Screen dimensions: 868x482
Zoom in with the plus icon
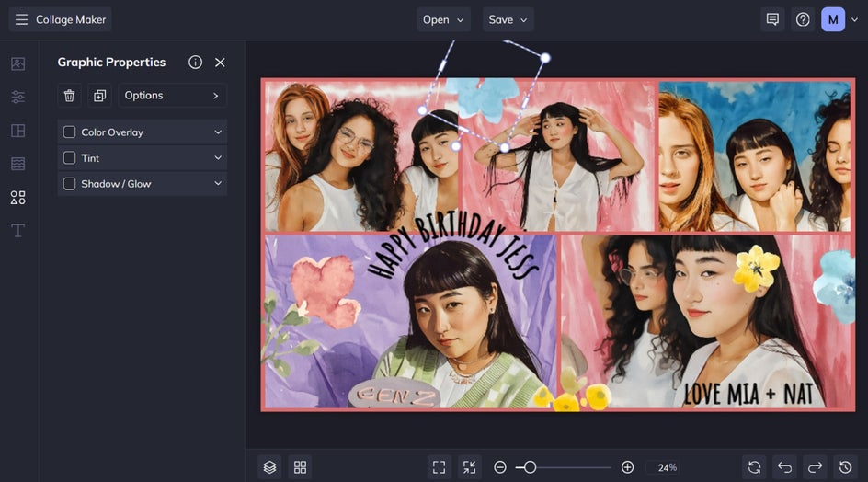pos(627,467)
